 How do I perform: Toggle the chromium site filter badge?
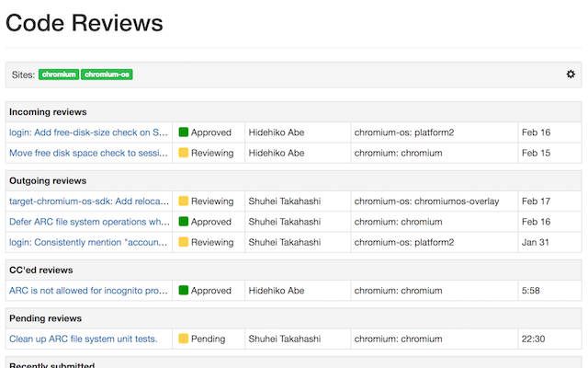pos(59,75)
